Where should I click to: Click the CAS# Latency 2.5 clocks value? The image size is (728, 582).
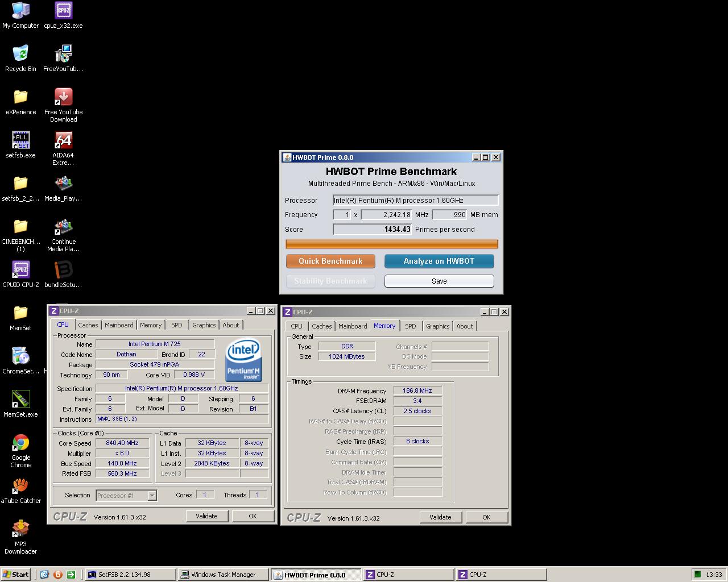tap(417, 411)
